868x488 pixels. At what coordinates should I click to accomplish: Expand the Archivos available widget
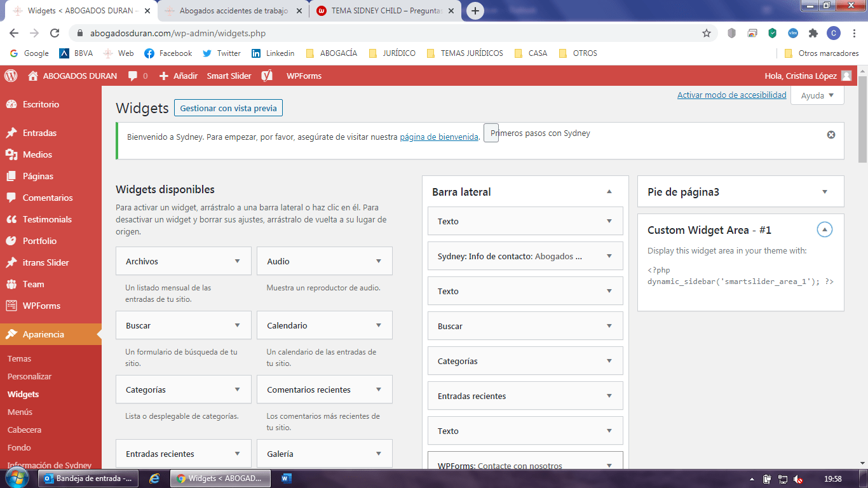pos(238,261)
